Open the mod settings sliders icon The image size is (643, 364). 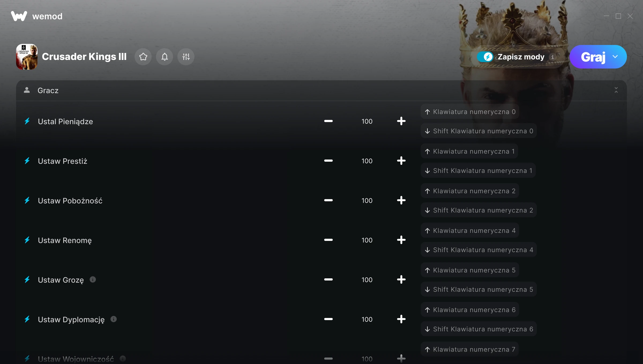[186, 57]
